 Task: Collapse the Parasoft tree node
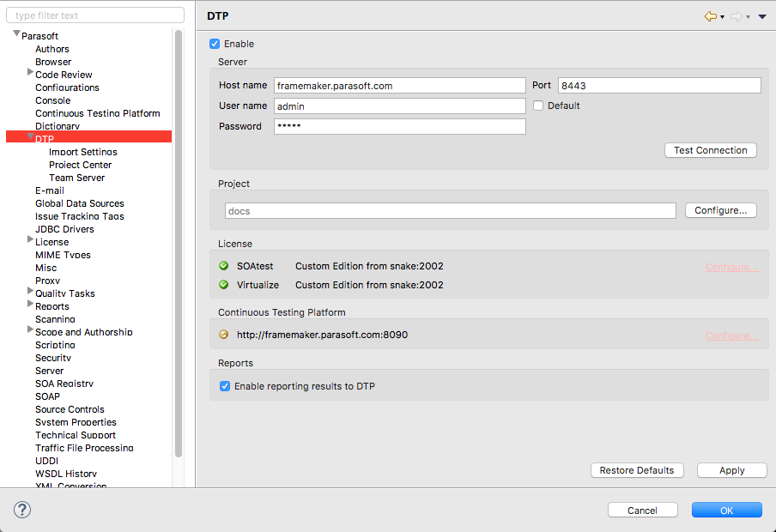coord(17,33)
